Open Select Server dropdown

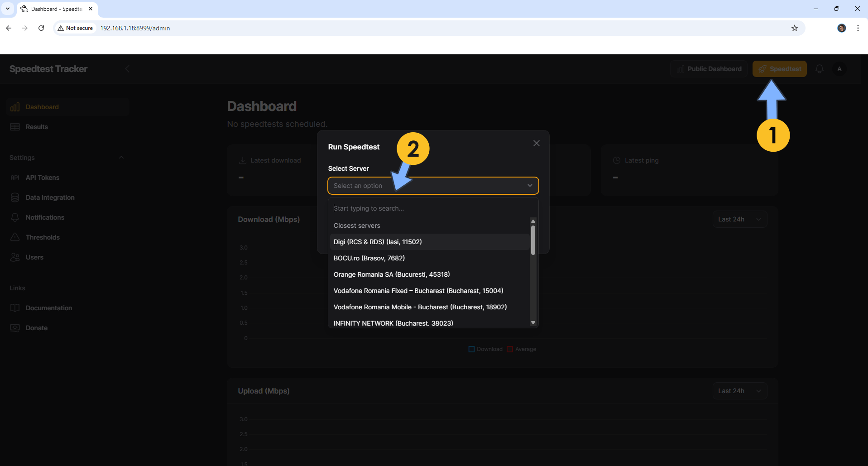pyautogui.click(x=433, y=186)
